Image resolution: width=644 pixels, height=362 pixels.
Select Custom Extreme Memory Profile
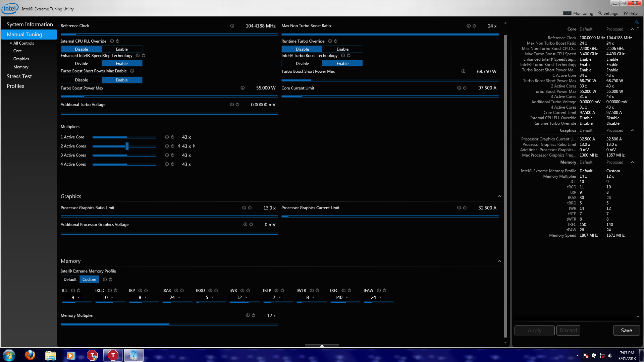[89, 280]
